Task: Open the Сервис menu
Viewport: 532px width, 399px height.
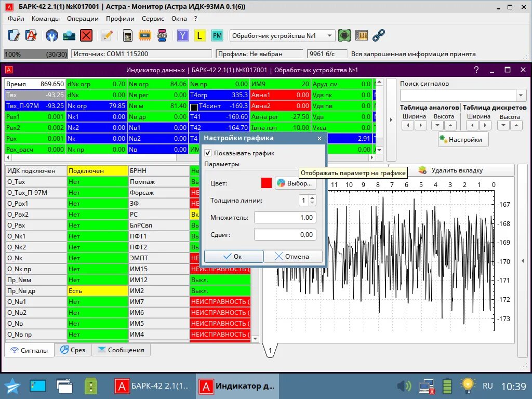Action: pos(153,19)
